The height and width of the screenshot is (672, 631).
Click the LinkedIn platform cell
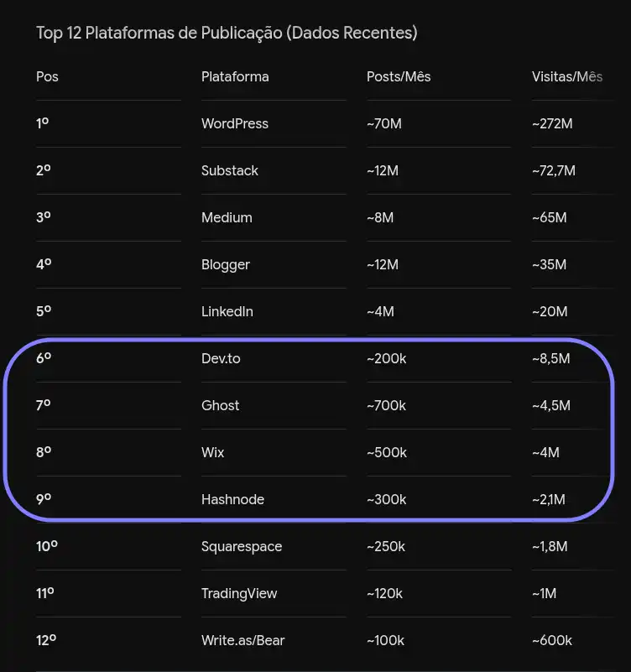pyautogui.click(x=227, y=311)
